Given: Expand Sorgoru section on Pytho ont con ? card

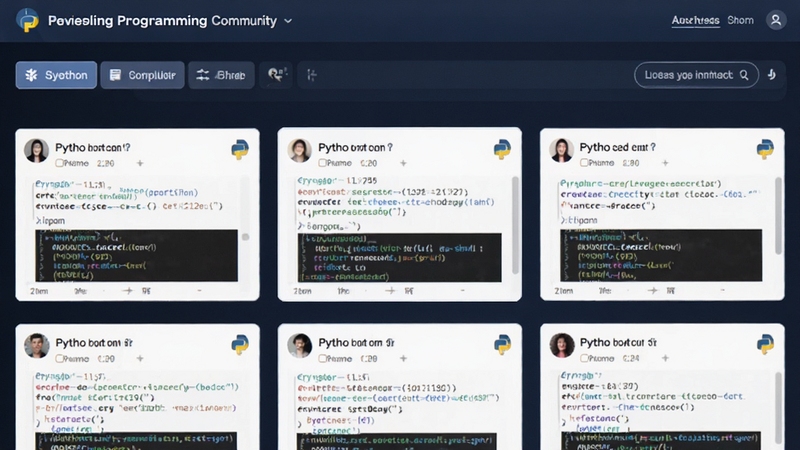Looking at the screenshot, I should point(329,226).
